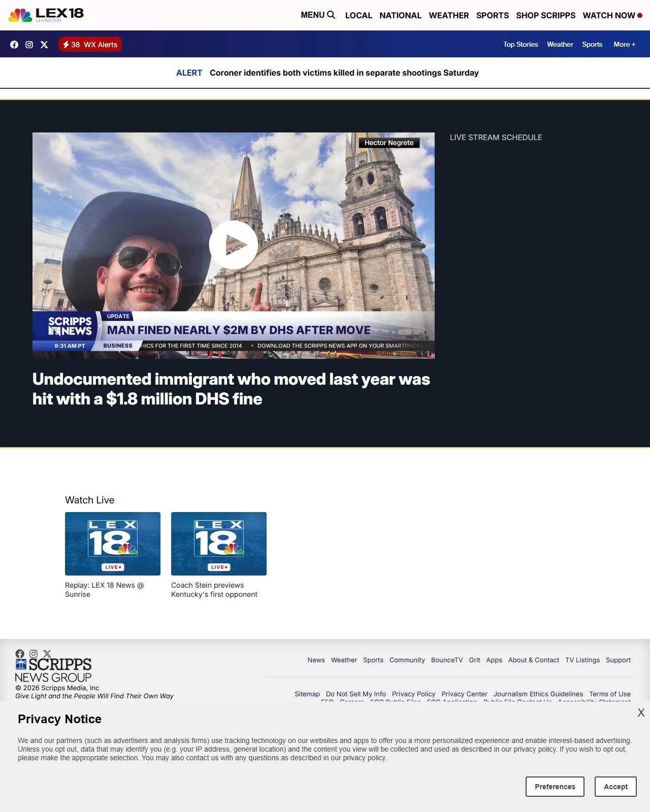Open footer Weather link
This screenshot has height=812, width=650.
pyautogui.click(x=344, y=660)
